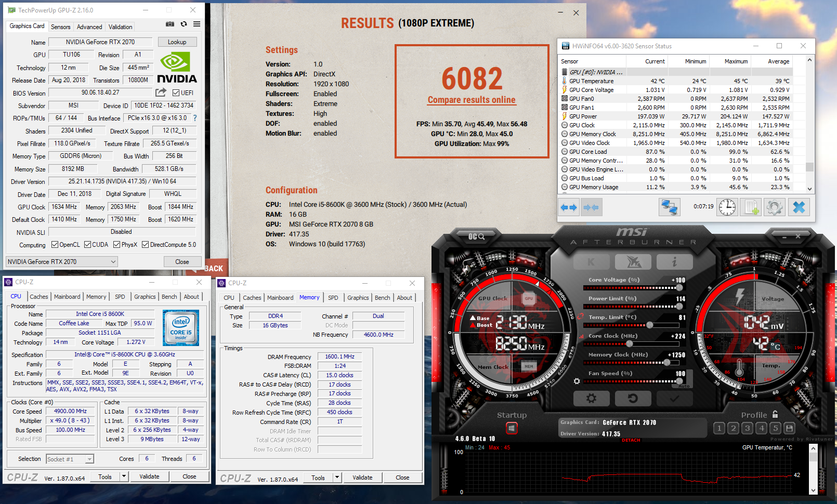Click the NVIDIA logo in GPU-Z
Image resolution: width=837 pixels, height=504 pixels.
tap(177, 68)
